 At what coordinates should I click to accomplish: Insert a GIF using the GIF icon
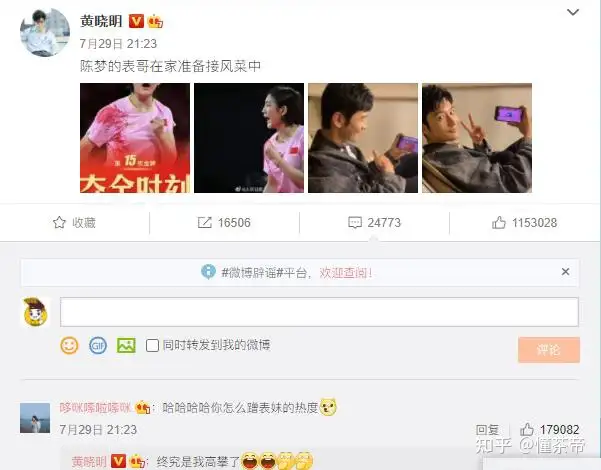98,345
